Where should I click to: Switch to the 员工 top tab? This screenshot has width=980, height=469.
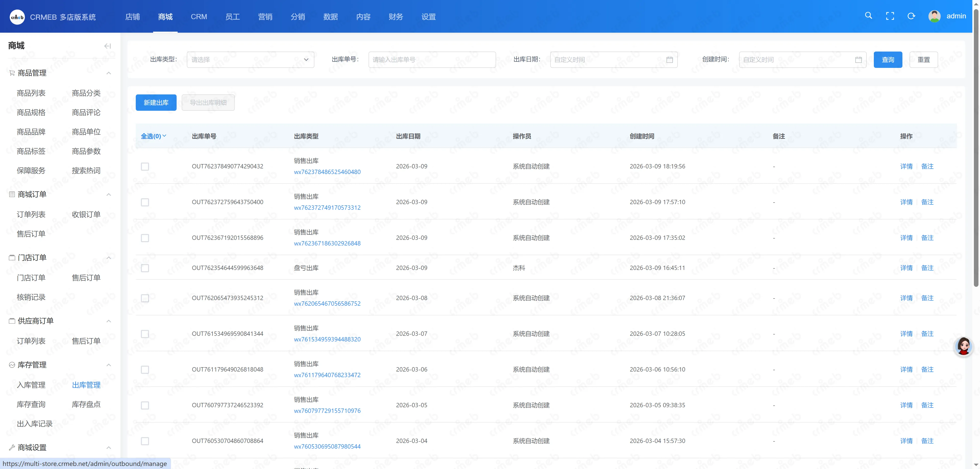pyautogui.click(x=232, y=17)
